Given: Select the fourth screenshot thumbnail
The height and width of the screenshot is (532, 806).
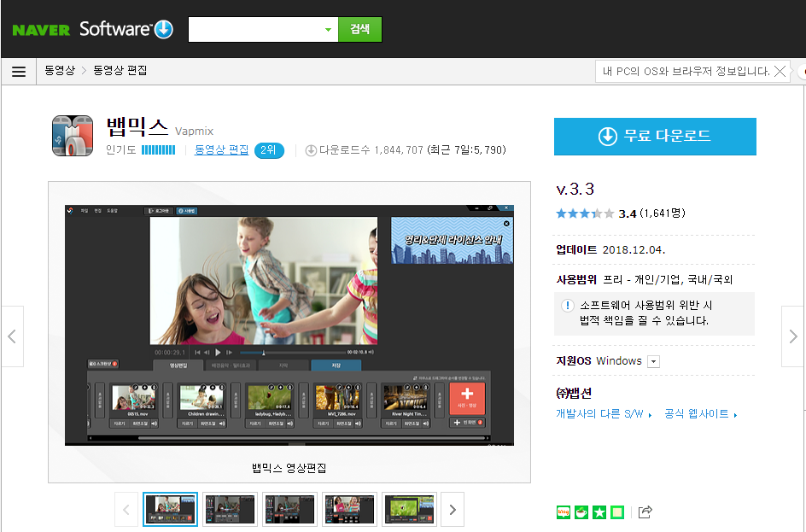Looking at the screenshot, I should [349, 510].
